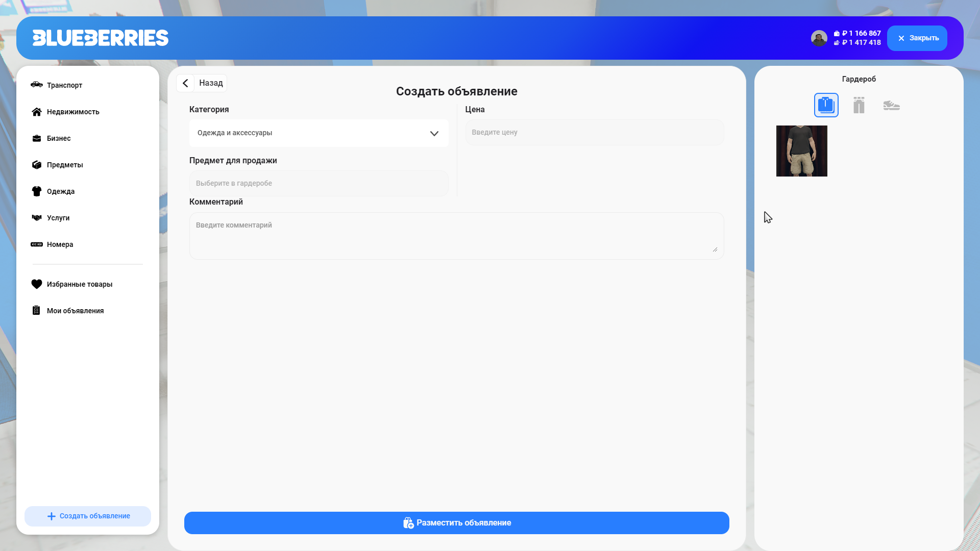Go to Мои объявления
The width and height of the screenshot is (980, 551).
75,311
